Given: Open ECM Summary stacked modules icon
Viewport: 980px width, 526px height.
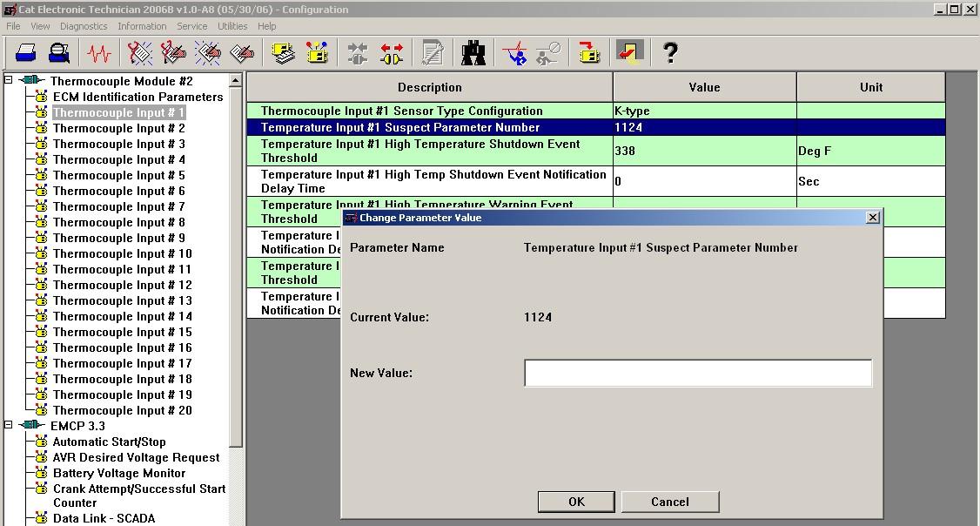Looking at the screenshot, I should (x=283, y=52).
